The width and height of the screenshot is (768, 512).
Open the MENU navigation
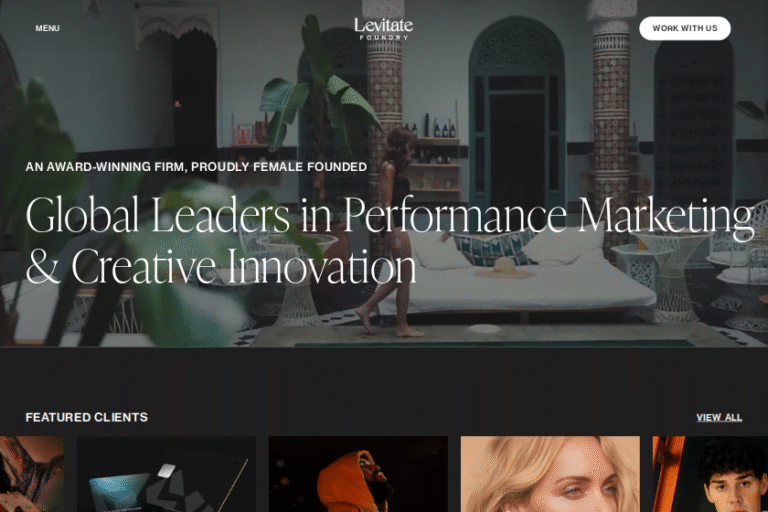coord(48,28)
